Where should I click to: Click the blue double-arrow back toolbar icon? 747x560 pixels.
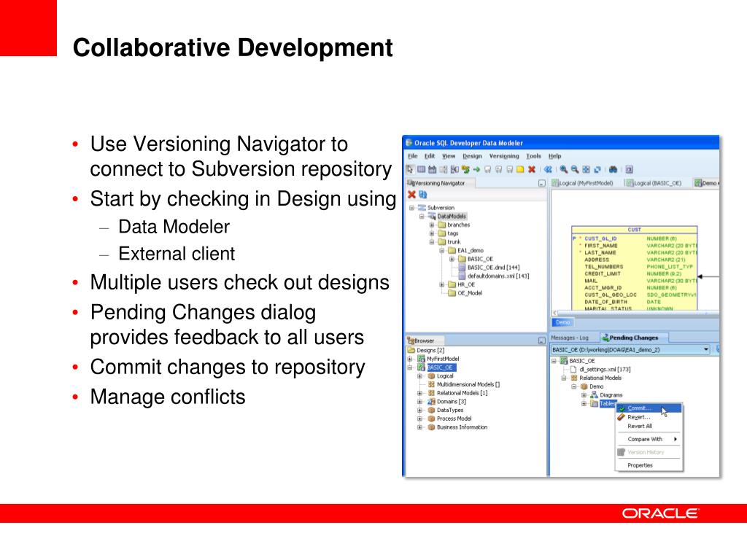pos(548,169)
